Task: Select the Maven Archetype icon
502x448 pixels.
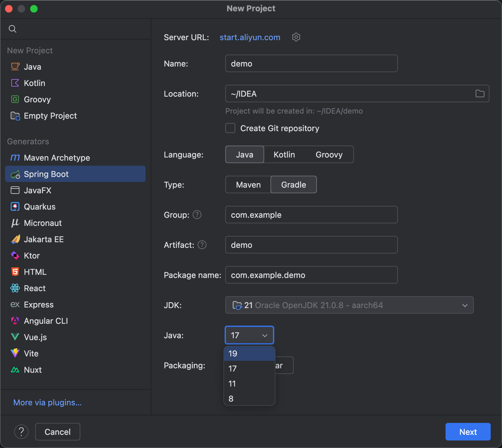Action: [15, 157]
